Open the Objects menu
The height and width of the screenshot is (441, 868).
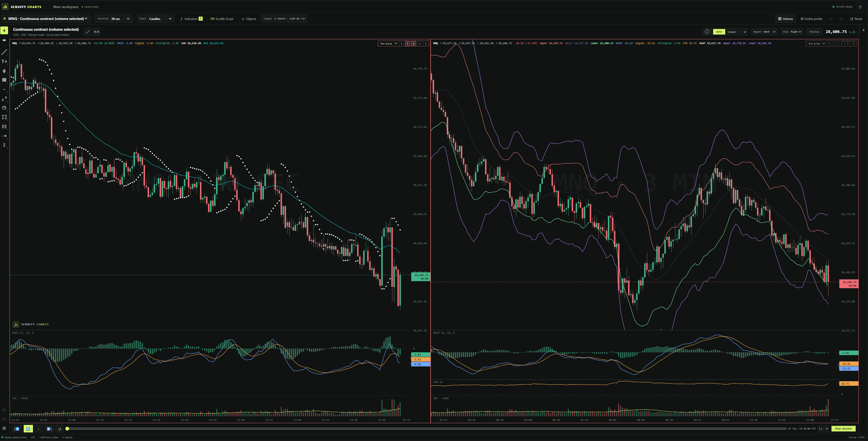249,19
